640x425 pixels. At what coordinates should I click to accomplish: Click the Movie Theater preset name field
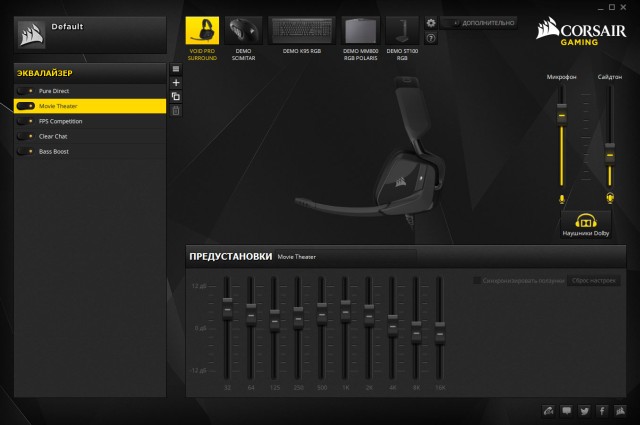tap(346, 257)
